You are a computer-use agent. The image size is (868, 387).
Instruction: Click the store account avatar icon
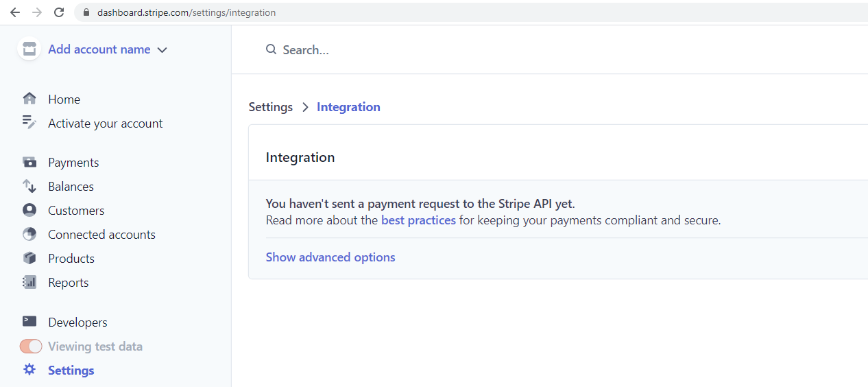[29, 49]
